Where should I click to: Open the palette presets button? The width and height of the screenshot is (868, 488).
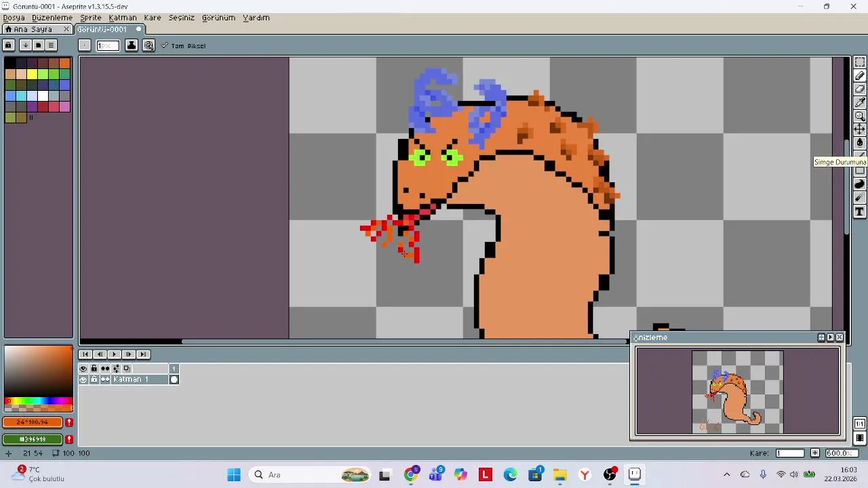(38, 45)
